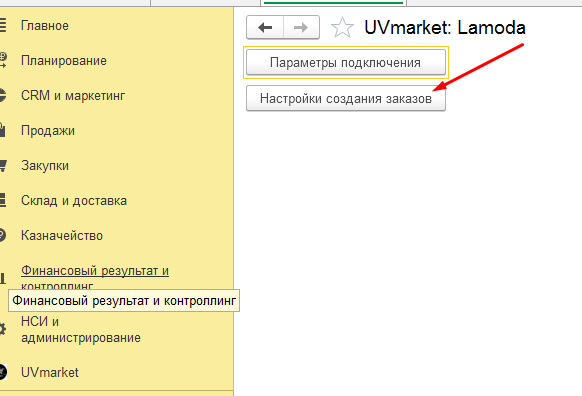Image resolution: width=582 pixels, height=396 pixels.
Task: Click the UVmarket section icon
Action: [3, 372]
